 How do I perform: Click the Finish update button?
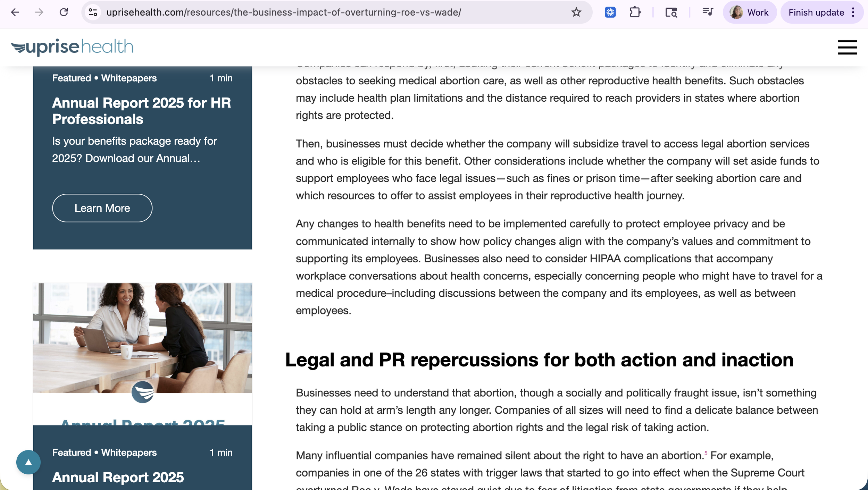pos(816,12)
